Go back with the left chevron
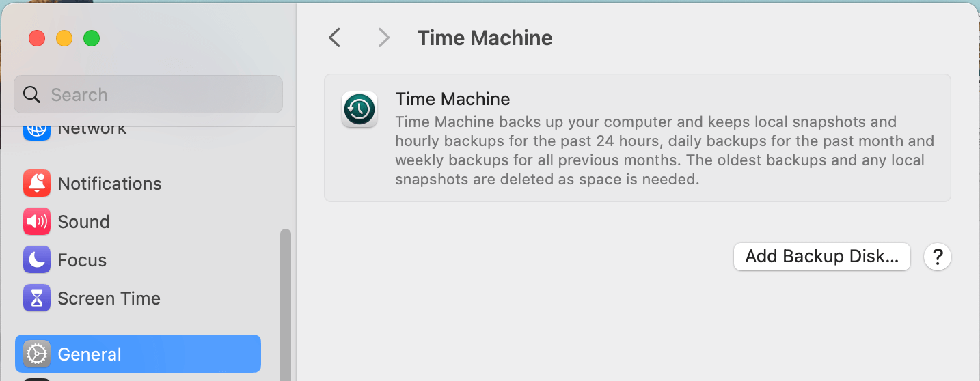Image resolution: width=980 pixels, height=381 pixels. tap(334, 38)
